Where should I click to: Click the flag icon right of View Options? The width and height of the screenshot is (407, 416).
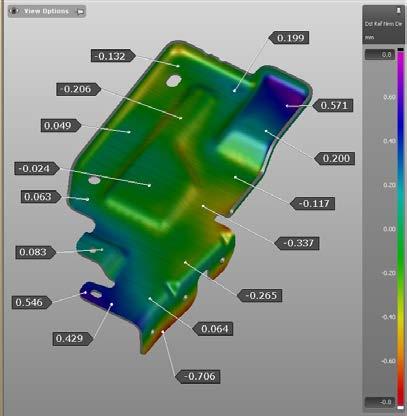[80, 12]
